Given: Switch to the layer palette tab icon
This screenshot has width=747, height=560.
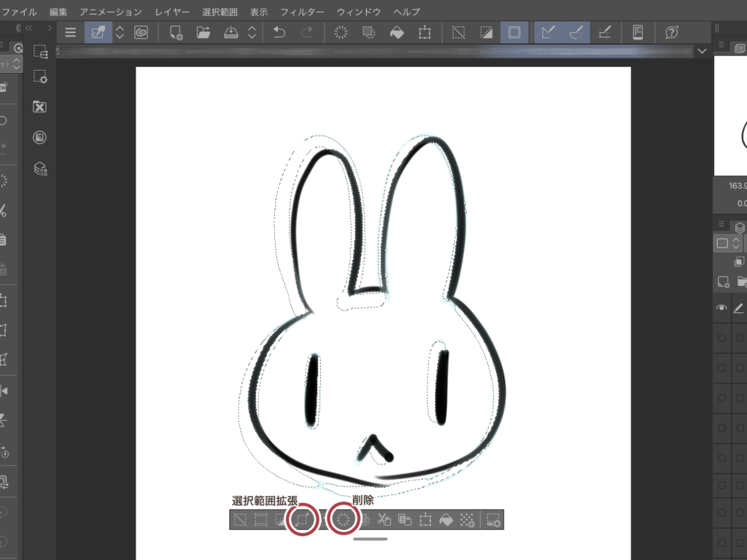Looking at the screenshot, I should pyautogui.click(x=740, y=227).
